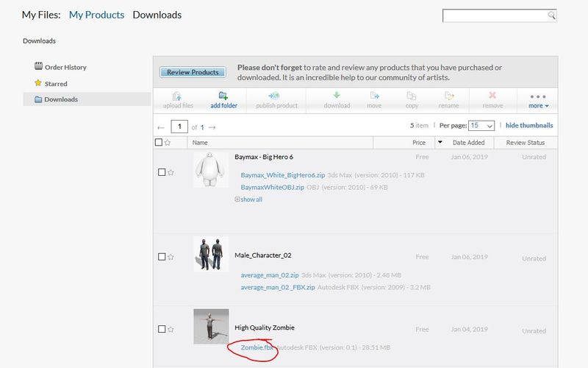Click the hide thumbnails link
Image resolution: width=588 pixels, height=368 pixels.
529,125
